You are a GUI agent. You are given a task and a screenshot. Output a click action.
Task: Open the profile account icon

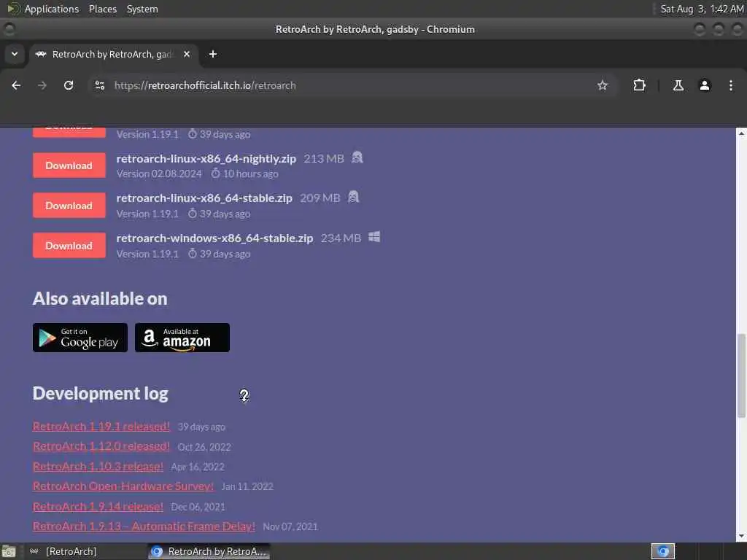click(705, 85)
